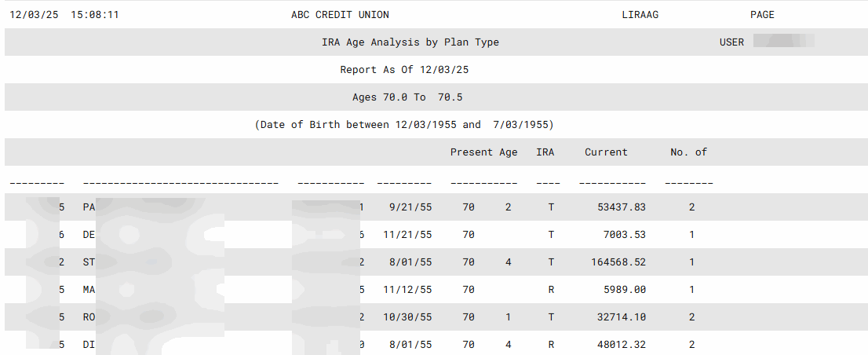Click the Present Age column header
Viewport: 868px width, 355px height.
483,152
